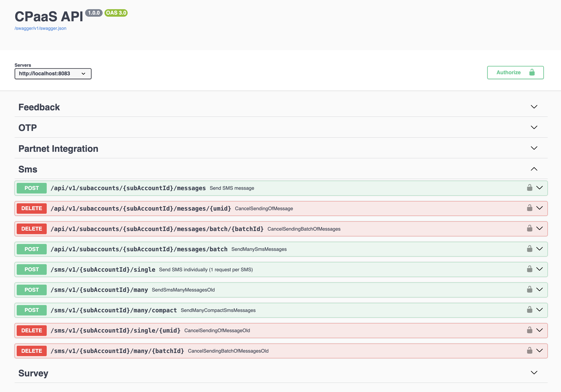Image resolution: width=561 pixels, height=392 pixels.
Task: Click lock icon on SendSmsManyMessagesOld row
Action: (x=530, y=289)
